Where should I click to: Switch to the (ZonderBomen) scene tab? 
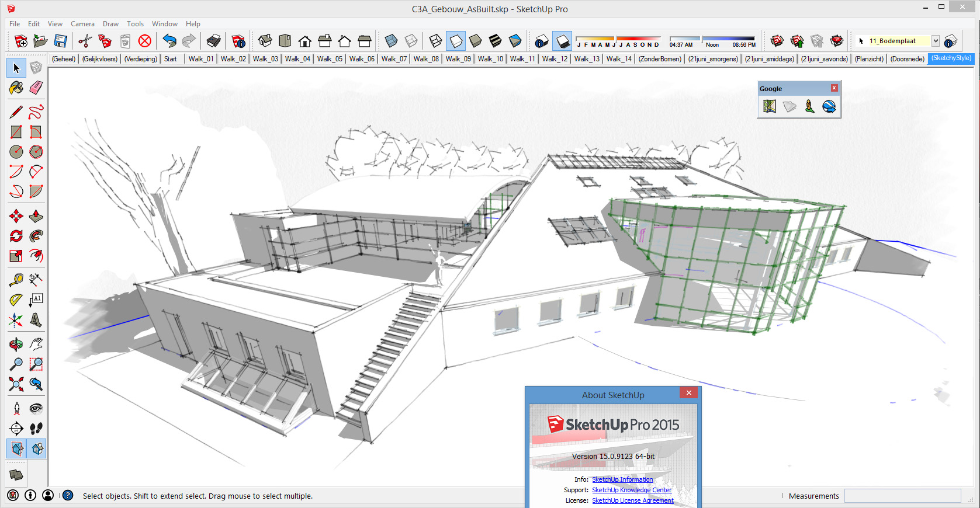point(660,59)
